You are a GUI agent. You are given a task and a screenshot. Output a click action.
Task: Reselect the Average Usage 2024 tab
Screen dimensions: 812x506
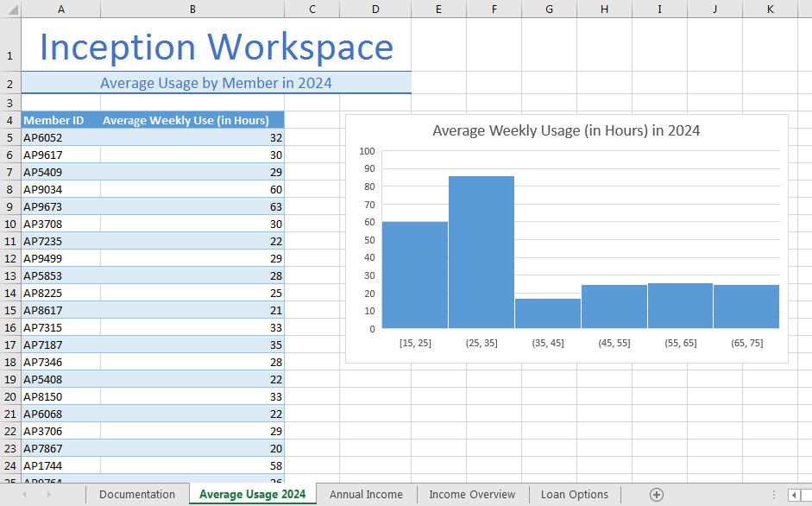tap(252, 494)
